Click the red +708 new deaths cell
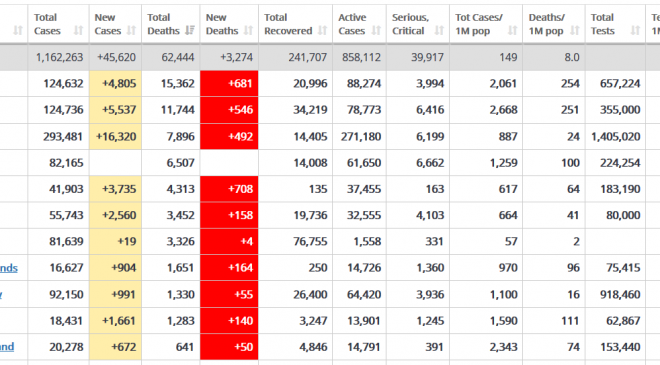 (x=229, y=189)
